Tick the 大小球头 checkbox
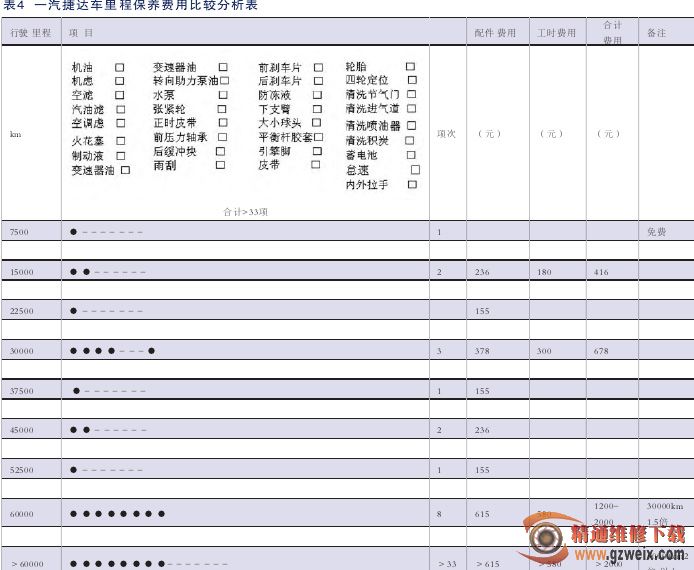 coord(316,122)
